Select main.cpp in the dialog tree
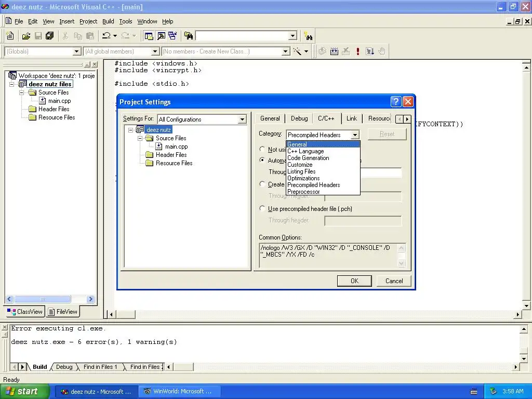 176,147
